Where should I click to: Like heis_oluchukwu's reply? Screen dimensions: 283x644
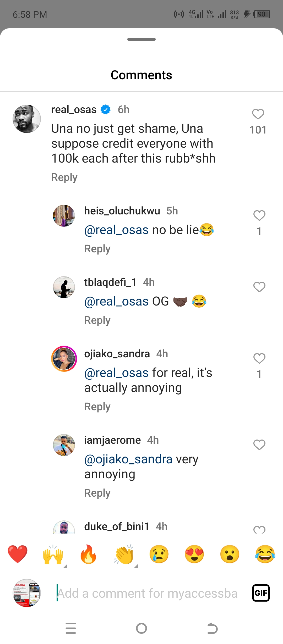[x=259, y=215]
